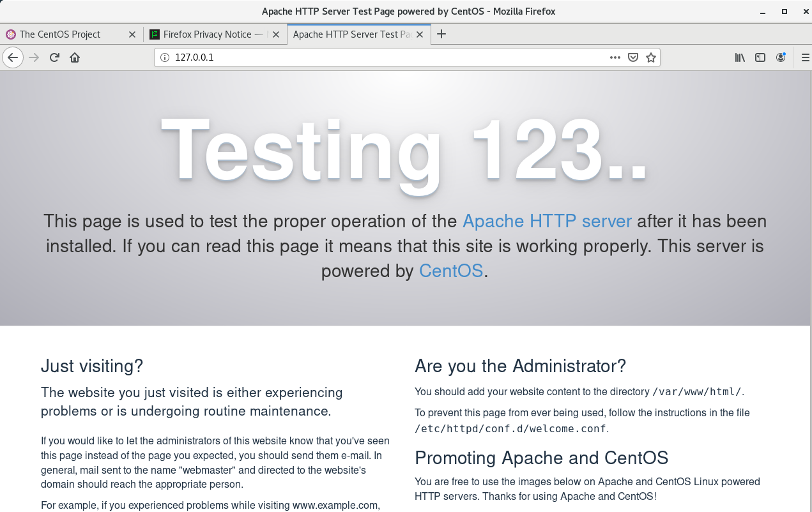Click the Reload page icon
812x512 pixels.
(x=54, y=57)
